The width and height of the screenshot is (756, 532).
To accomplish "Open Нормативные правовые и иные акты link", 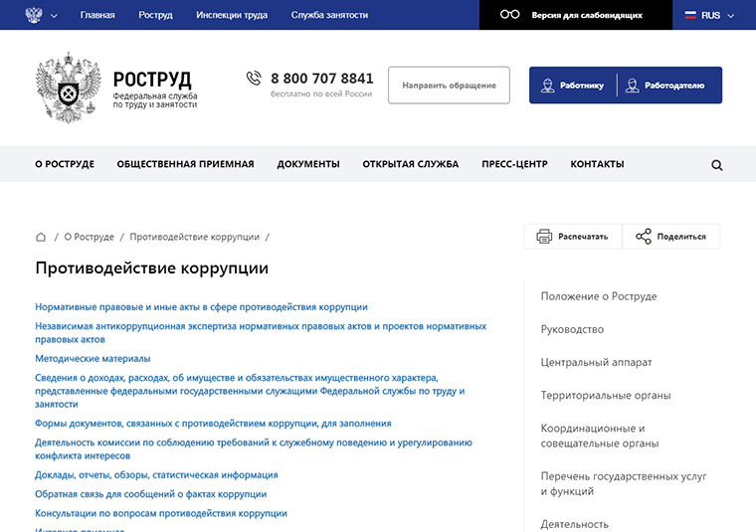I will click(201, 307).
